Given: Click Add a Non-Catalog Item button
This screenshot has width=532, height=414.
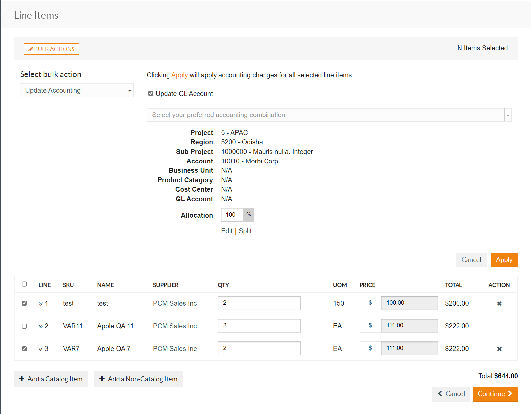Looking at the screenshot, I should point(138,379).
